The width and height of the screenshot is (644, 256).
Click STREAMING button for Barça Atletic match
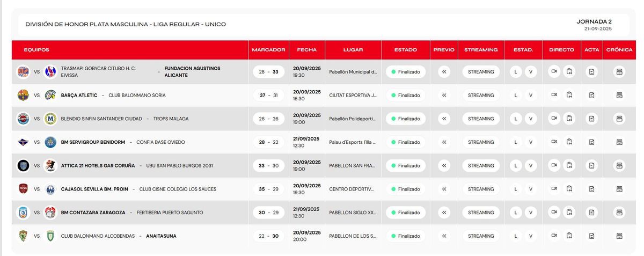click(481, 96)
